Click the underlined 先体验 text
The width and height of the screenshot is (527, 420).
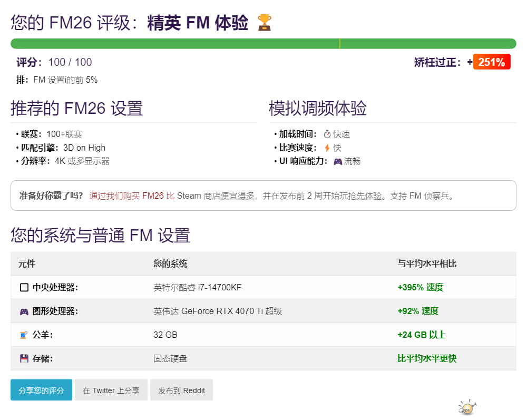tap(369, 196)
